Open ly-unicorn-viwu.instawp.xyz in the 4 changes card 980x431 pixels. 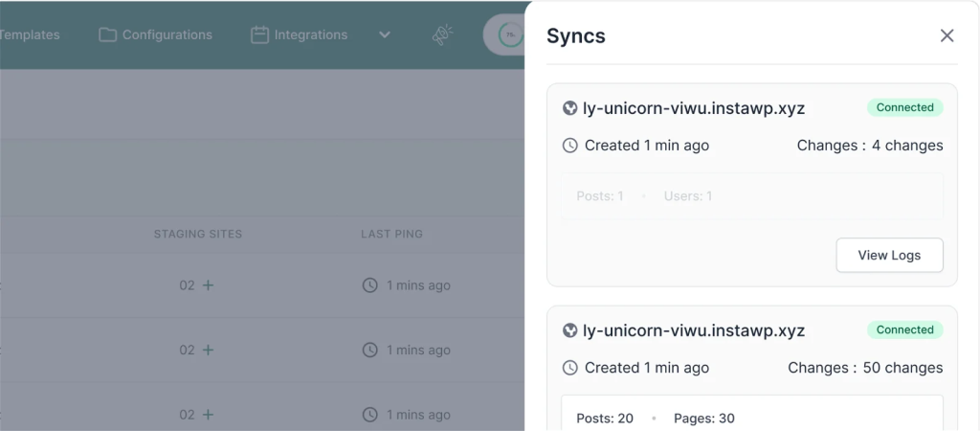(694, 108)
